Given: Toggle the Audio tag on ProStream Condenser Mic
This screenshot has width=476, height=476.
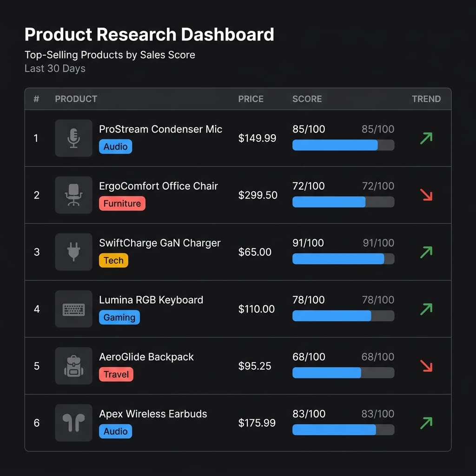Looking at the screenshot, I should 115,146.
